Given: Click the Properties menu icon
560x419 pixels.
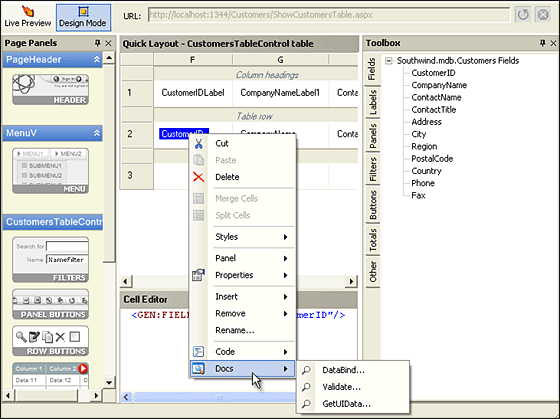Looking at the screenshot, I should tap(198, 275).
